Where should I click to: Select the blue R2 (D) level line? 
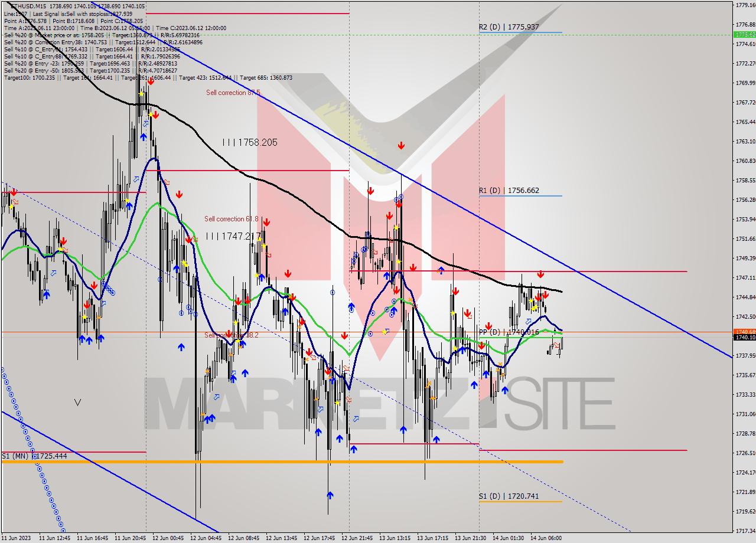pos(520,32)
